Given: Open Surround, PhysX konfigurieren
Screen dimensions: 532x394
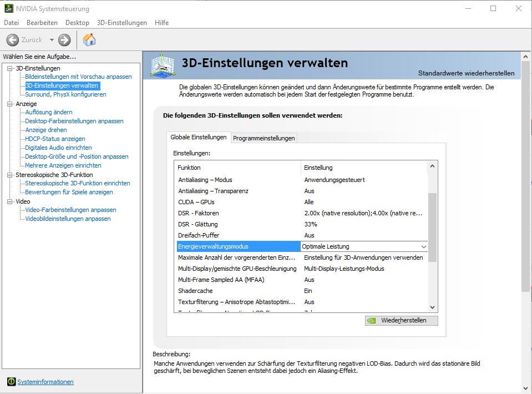Looking at the screenshot, I should (x=65, y=94).
